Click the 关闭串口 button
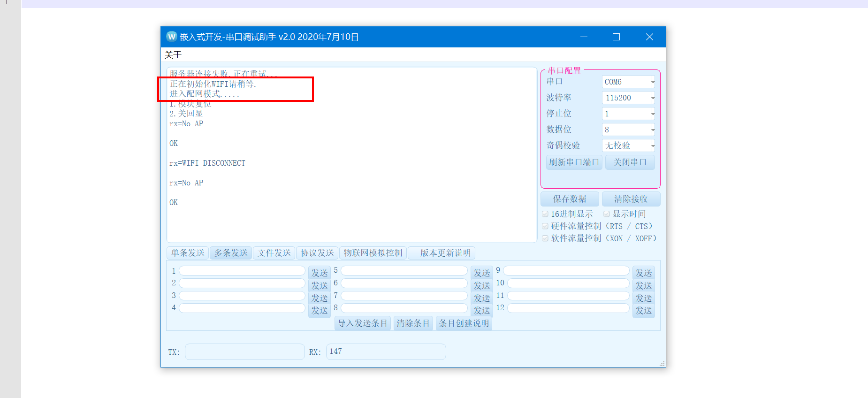The height and width of the screenshot is (398, 868). pyautogui.click(x=630, y=162)
